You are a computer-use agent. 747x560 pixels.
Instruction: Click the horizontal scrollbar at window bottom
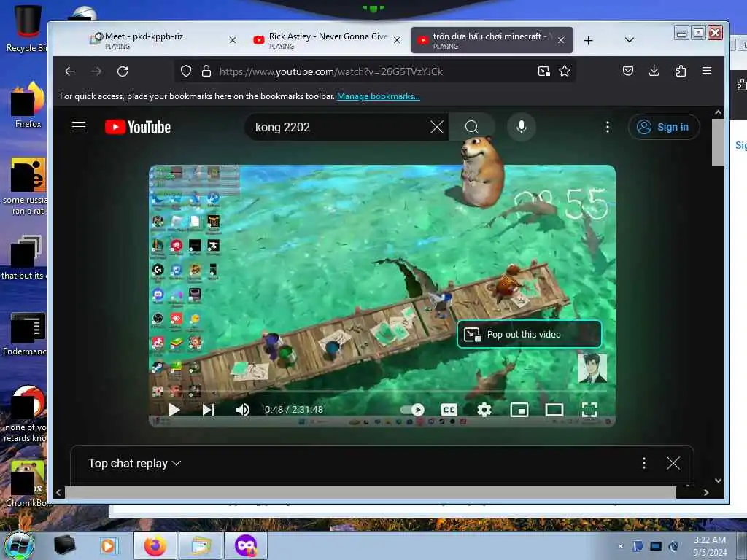point(370,492)
